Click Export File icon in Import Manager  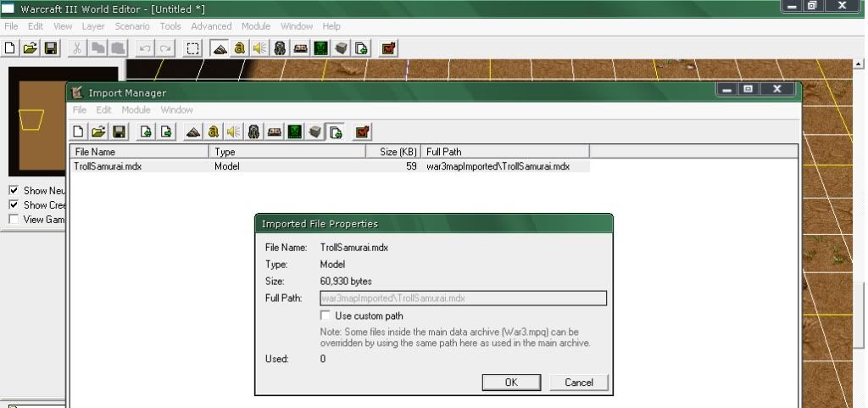pos(166,131)
